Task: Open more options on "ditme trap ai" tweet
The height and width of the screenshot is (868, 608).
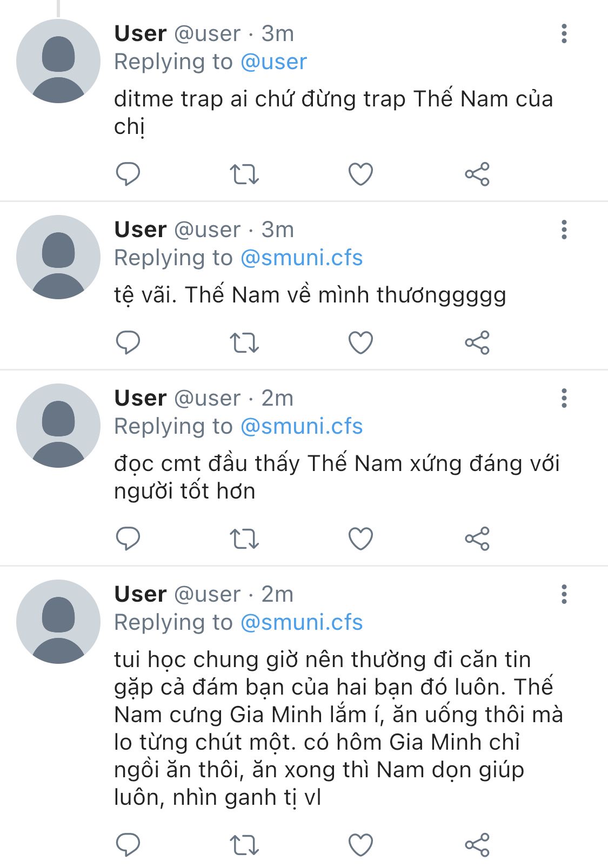Action: click(564, 33)
